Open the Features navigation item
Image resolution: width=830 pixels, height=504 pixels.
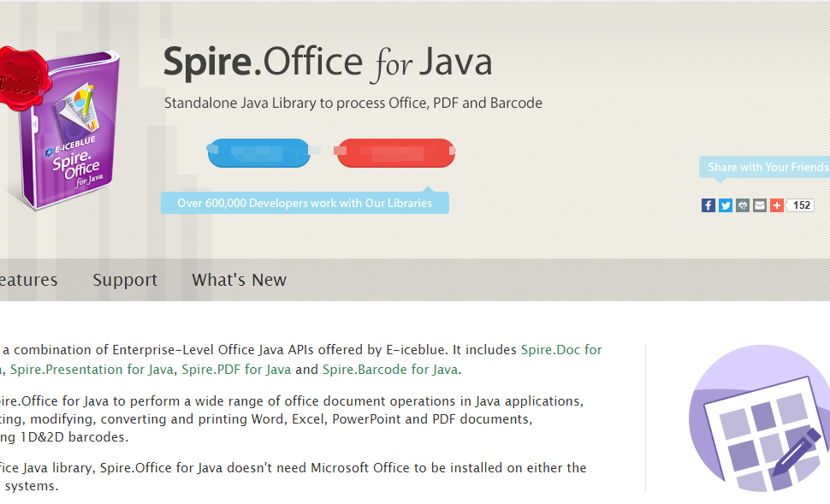pyautogui.click(x=26, y=279)
